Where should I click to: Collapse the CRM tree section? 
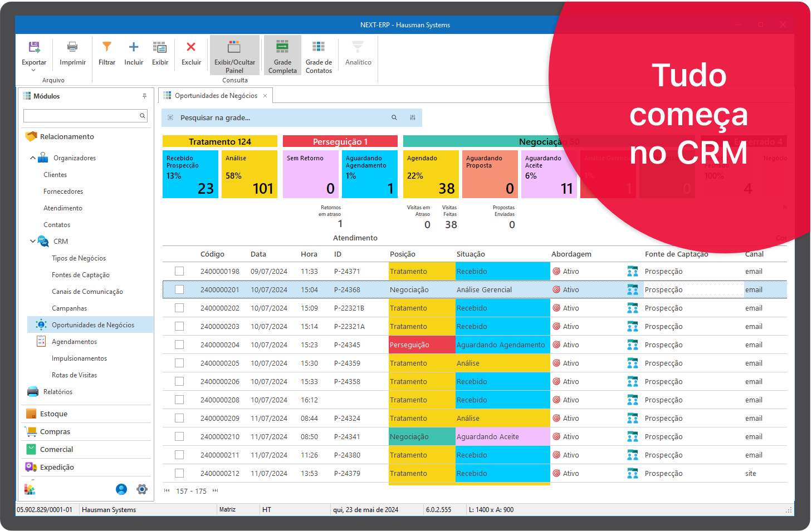(33, 242)
